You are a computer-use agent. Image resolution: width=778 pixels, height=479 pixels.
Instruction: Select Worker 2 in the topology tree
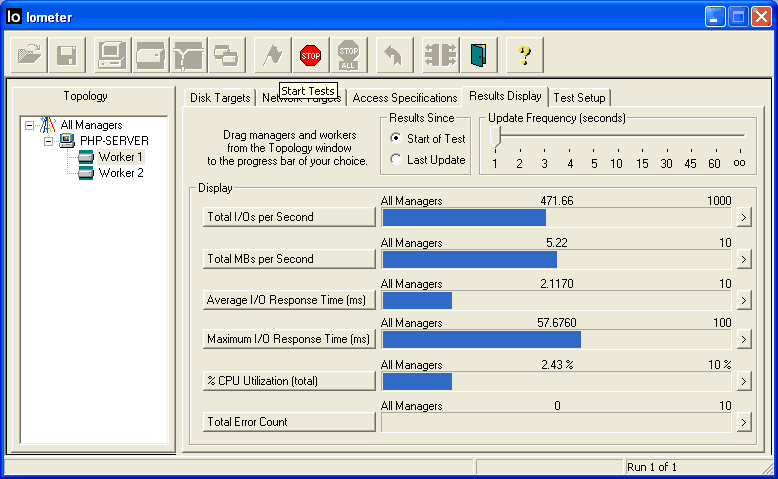click(x=121, y=173)
